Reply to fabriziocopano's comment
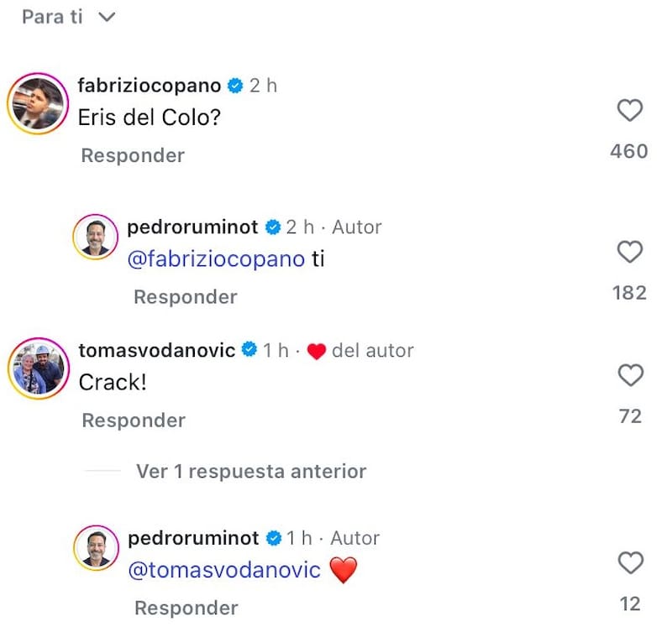The width and height of the screenshot is (672, 627). pos(132,154)
